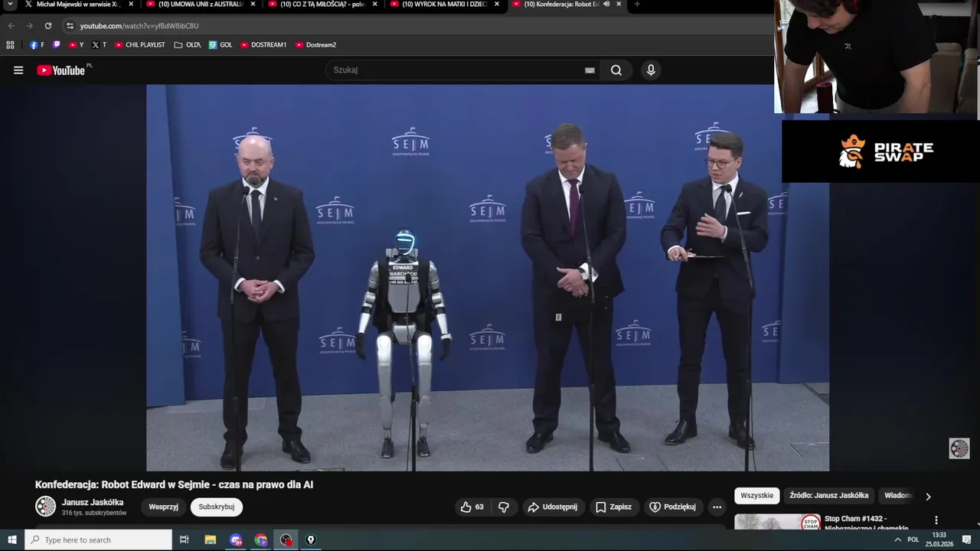Open site info icon in address bar

point(70,25)
